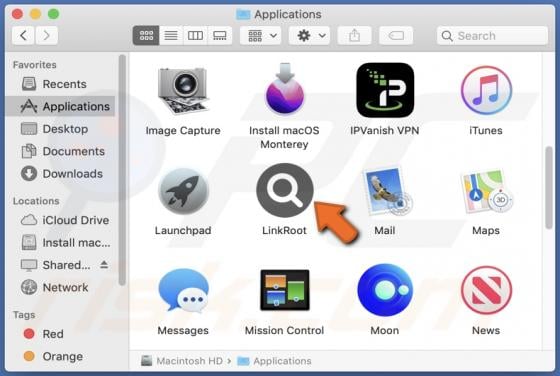Go back with the left arrow button
The width and height of the screenshot is (560, 376).
[24, 35]
